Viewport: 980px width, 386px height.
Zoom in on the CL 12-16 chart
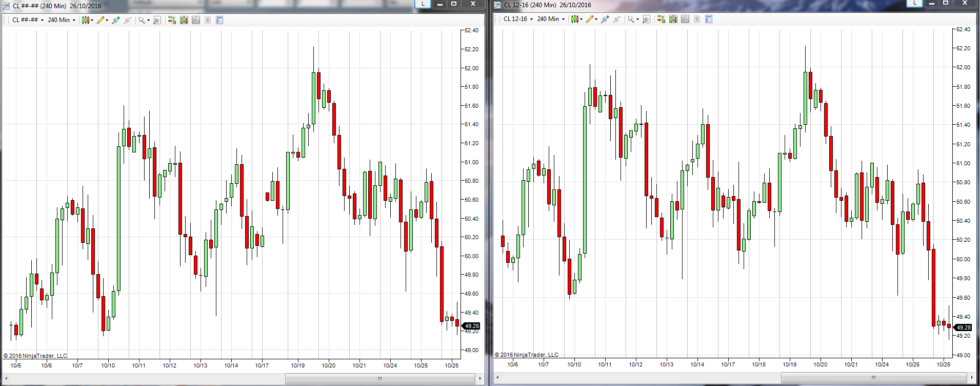605,19
